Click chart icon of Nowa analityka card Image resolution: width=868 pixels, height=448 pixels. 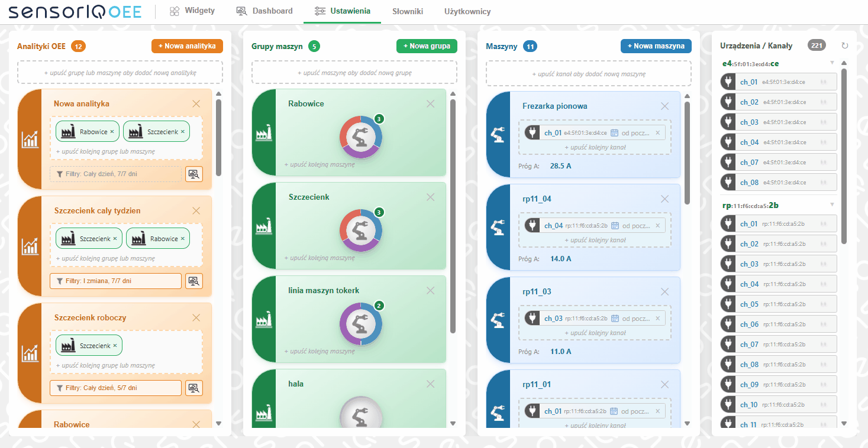point(30,139)
